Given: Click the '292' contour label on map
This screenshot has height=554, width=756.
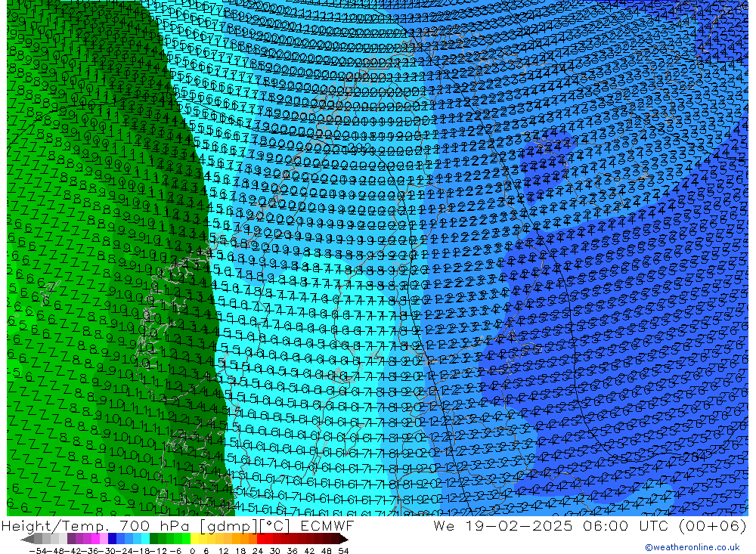Looking at the screenshot, I should (359, 147).
